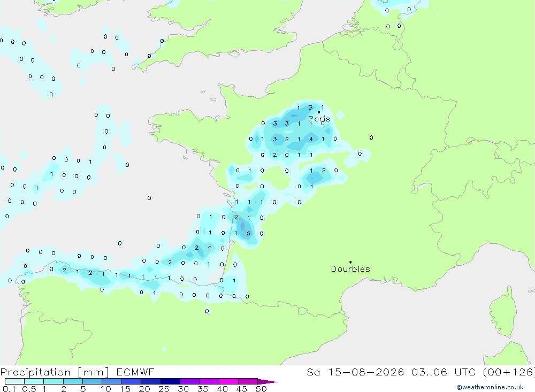535x392 pixels.
Task: Open the weatheronline.co.uk copyright link
Action: 490,387
